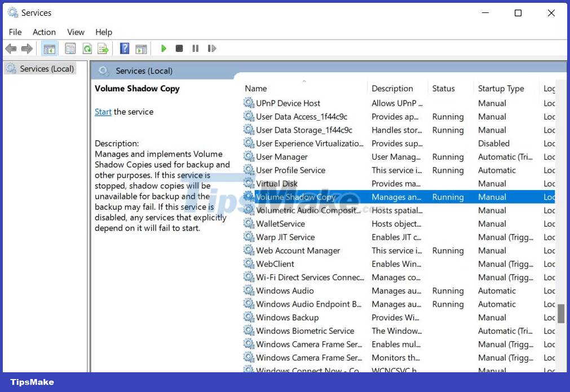Start the service using the green play icon

164,49
